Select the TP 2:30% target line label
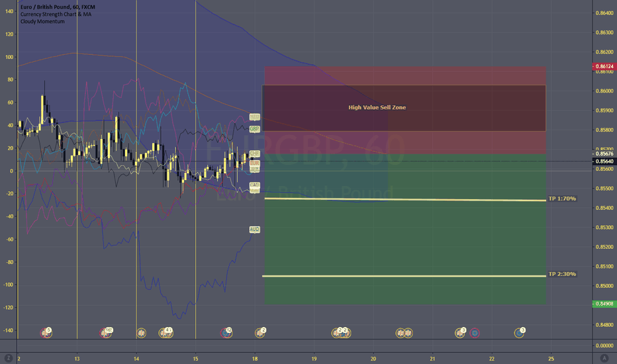The width and height of the screenshot is (617, 364). [562, 274]
